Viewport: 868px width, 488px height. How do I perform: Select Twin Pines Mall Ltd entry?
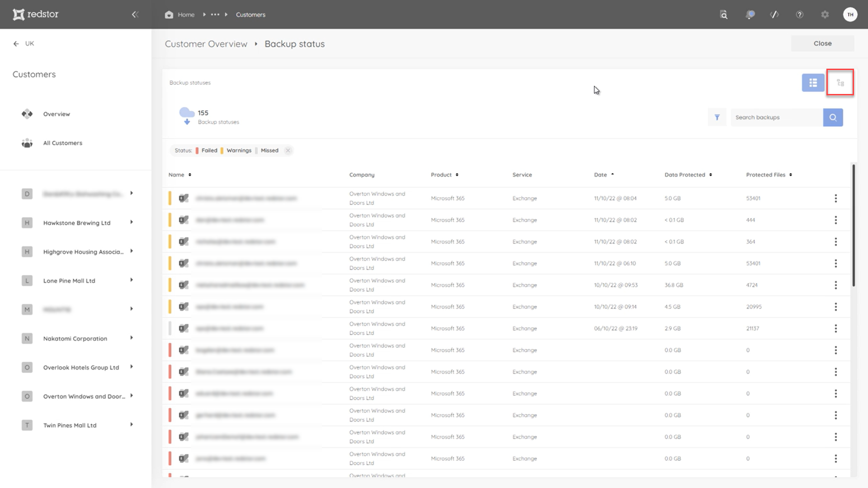click(70, 425)
